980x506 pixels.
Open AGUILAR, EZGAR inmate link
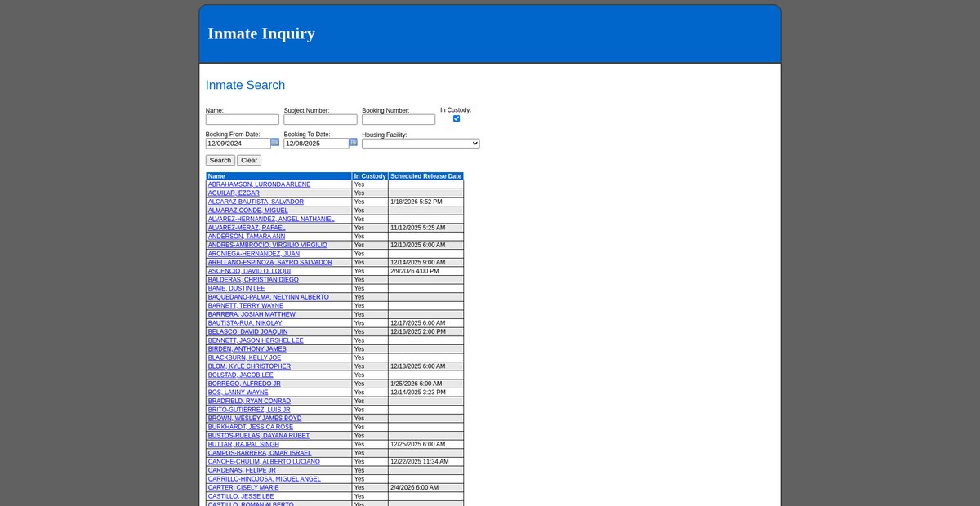pos(234,193)
